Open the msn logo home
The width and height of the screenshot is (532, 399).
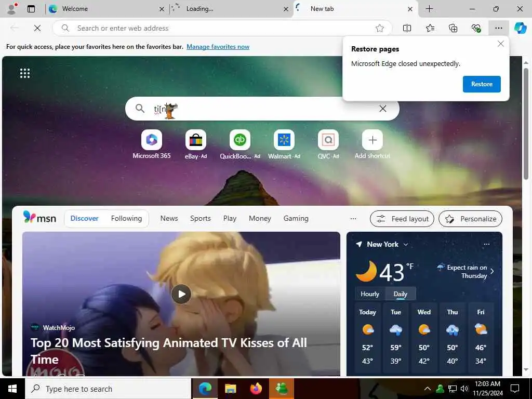point(39,218)
